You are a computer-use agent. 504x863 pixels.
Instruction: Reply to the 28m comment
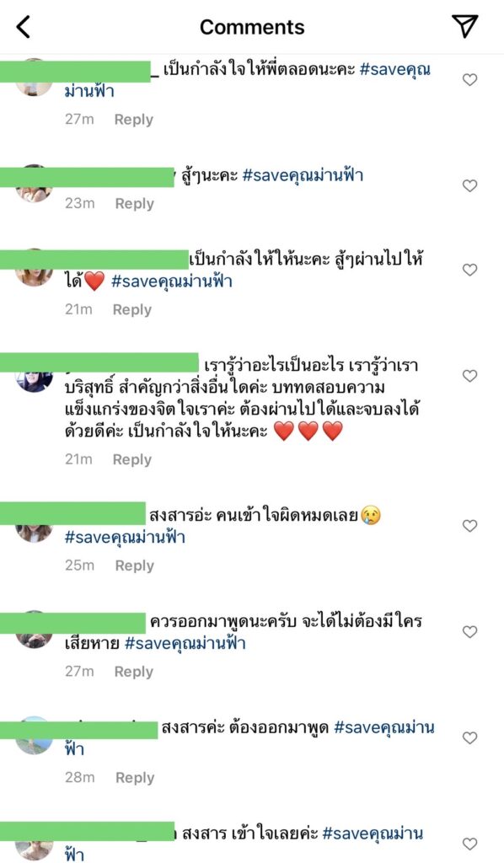(x=136, y=778)
